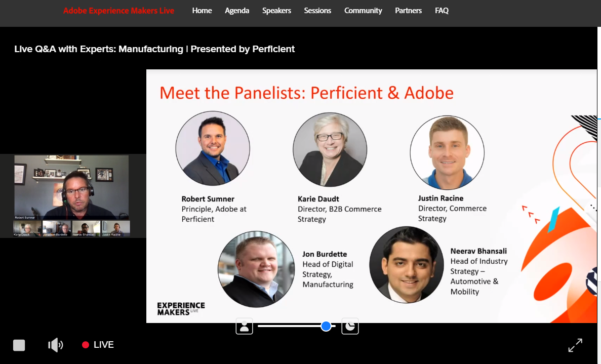
Task: Select Partners in the navigation bar
Action: tap(408, 11)
